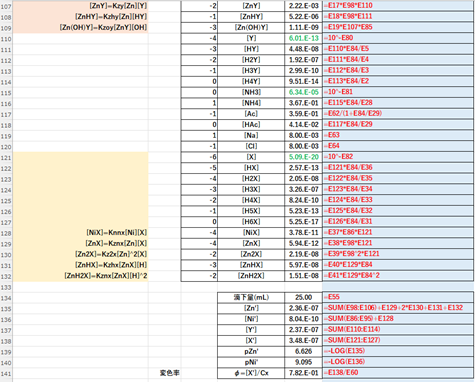Click formula cell =E17*E98*E110
Image resolution: width=475 pixels, height=382 pixels.
tap(398, 6)
